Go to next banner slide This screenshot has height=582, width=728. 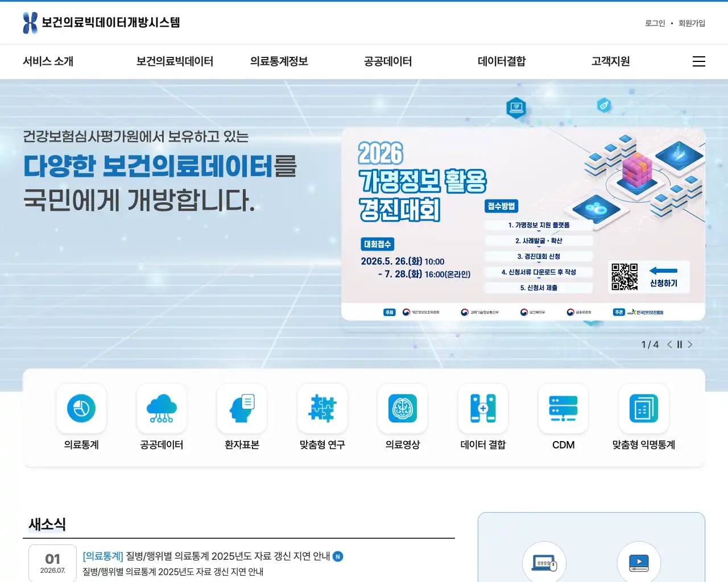690,344
